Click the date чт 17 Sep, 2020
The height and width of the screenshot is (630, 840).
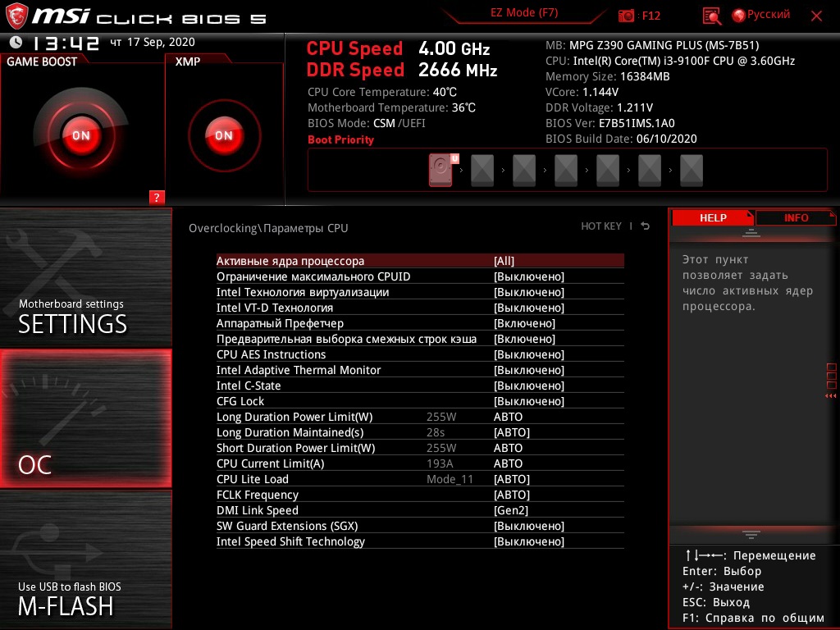153,42
